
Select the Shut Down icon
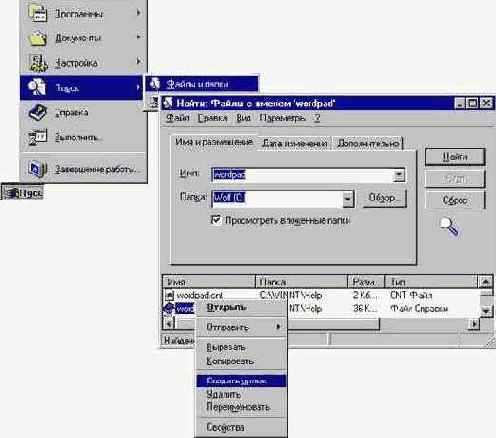37,169
